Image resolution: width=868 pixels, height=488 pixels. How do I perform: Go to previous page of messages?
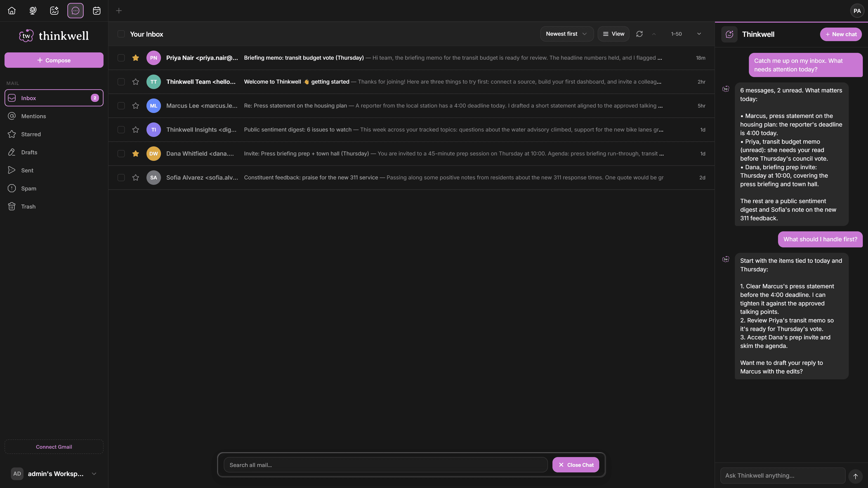click(654, 34)
